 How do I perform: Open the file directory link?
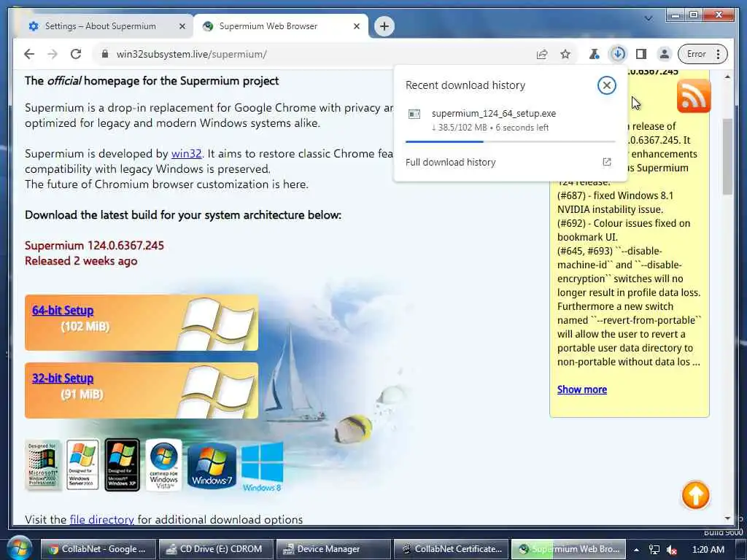coord(101,519)
